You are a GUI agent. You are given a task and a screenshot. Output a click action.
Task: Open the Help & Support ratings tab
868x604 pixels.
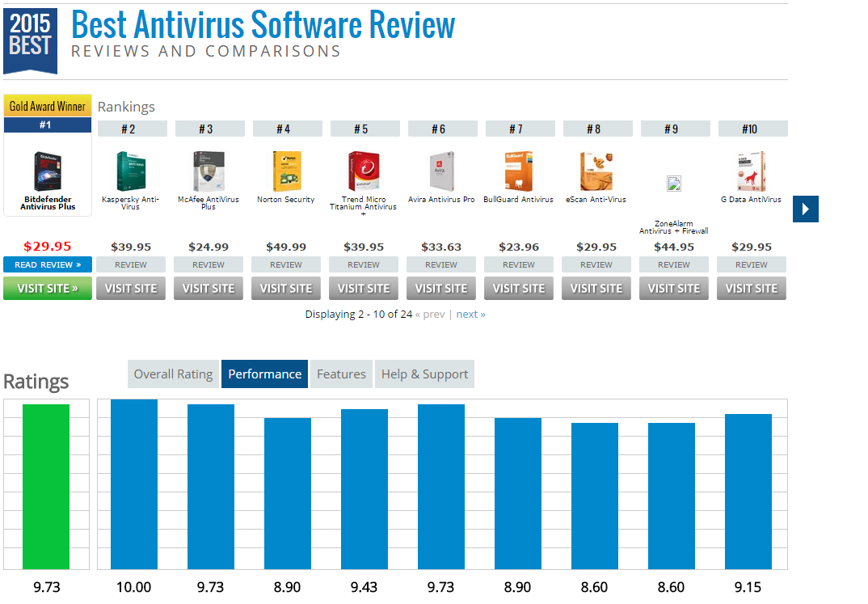coord(424,374)
